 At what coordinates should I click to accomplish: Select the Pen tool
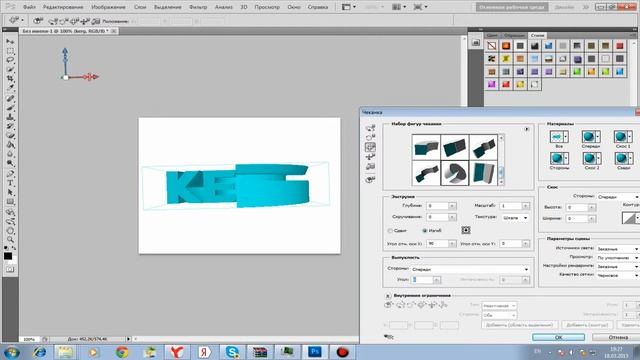tap(10, 174)
